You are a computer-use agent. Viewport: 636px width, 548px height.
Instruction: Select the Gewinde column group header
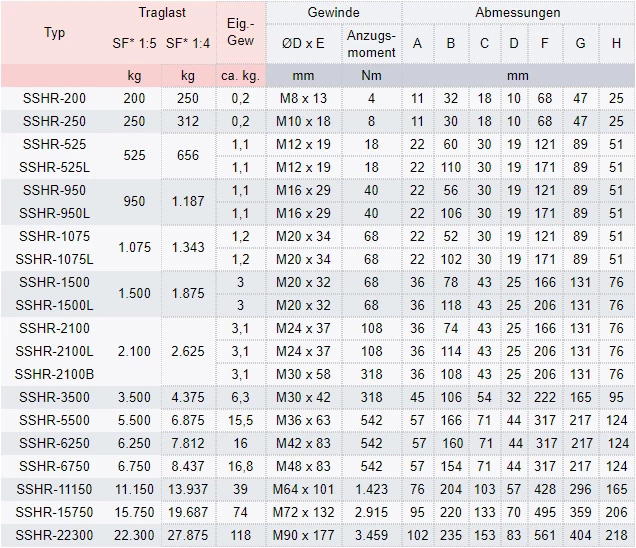coord(335,13)
